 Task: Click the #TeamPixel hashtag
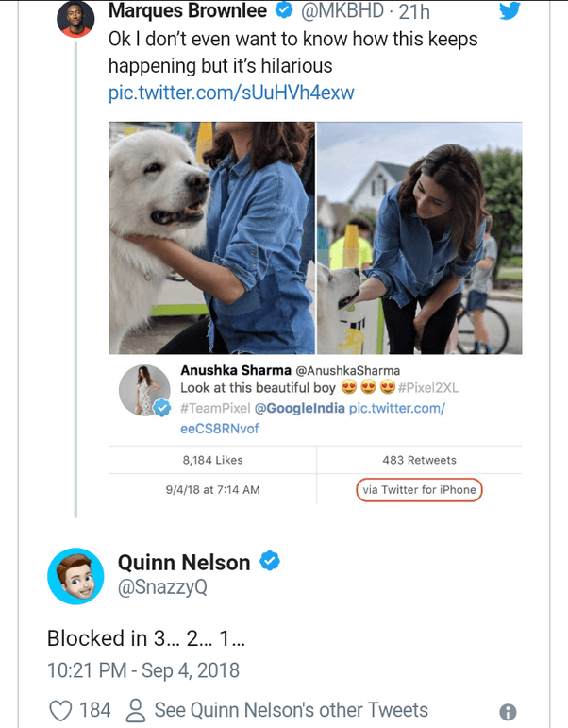pos(213,408)
